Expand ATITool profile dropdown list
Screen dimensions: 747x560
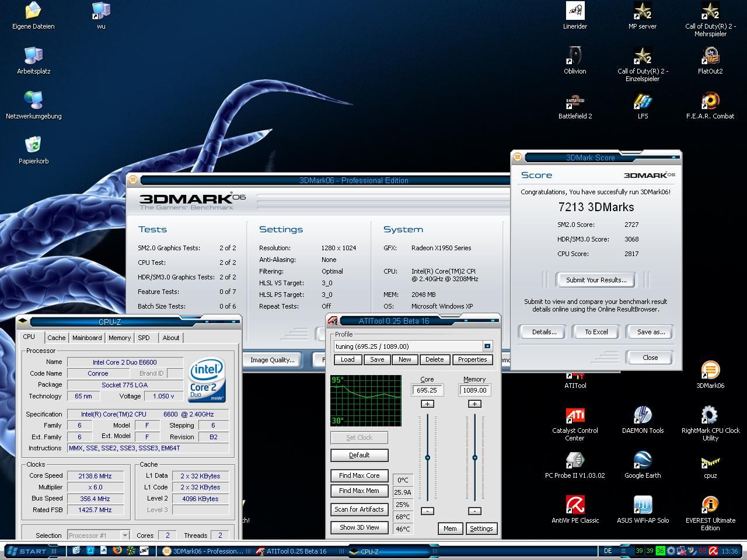[x=487, y=346]
